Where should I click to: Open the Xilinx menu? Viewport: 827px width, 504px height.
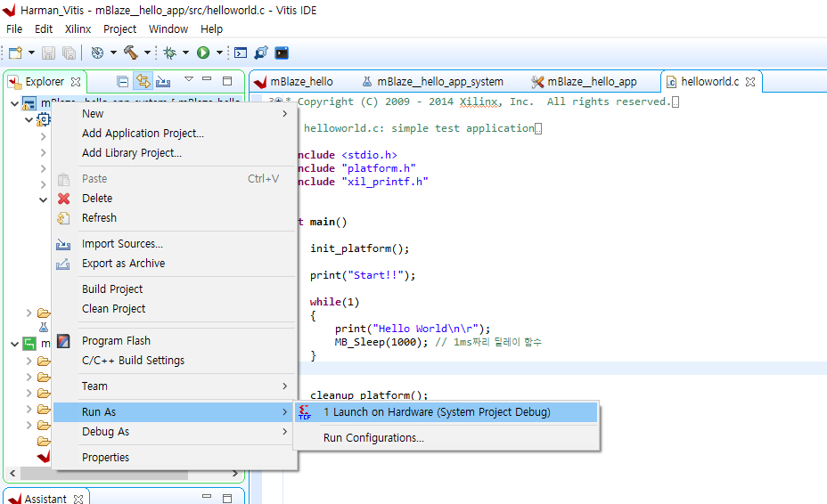(78, 29)
